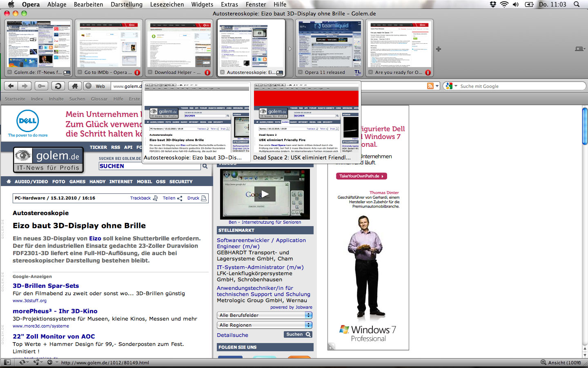Toggle the sidebar panel button in status bar

click(x=7, y=362)
